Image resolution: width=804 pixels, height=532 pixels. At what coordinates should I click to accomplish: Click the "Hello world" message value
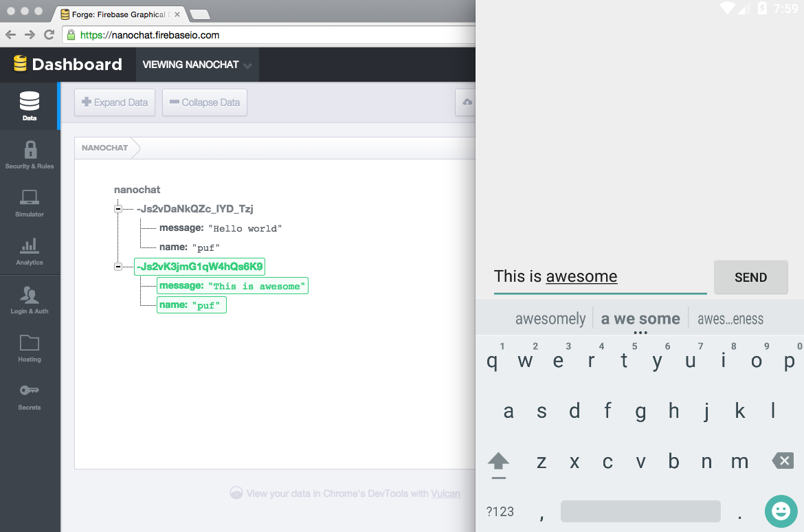[245, 229]
